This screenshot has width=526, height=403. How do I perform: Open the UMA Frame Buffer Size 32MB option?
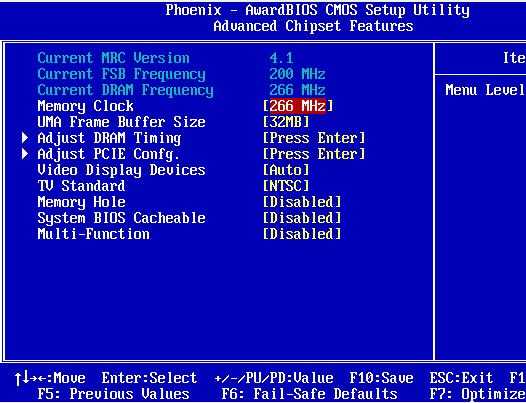pyautogui.click(x=286, y=122)
